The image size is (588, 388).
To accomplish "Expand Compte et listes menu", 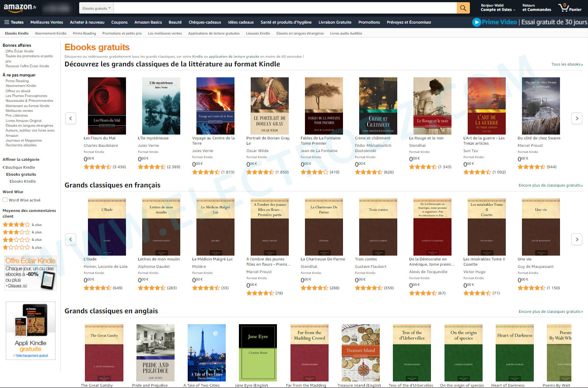I will coord(498,10).
